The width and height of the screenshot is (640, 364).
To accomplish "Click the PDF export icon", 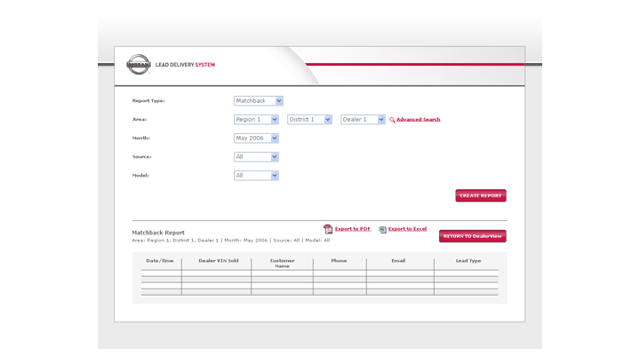I will click(x=328, y=229).
